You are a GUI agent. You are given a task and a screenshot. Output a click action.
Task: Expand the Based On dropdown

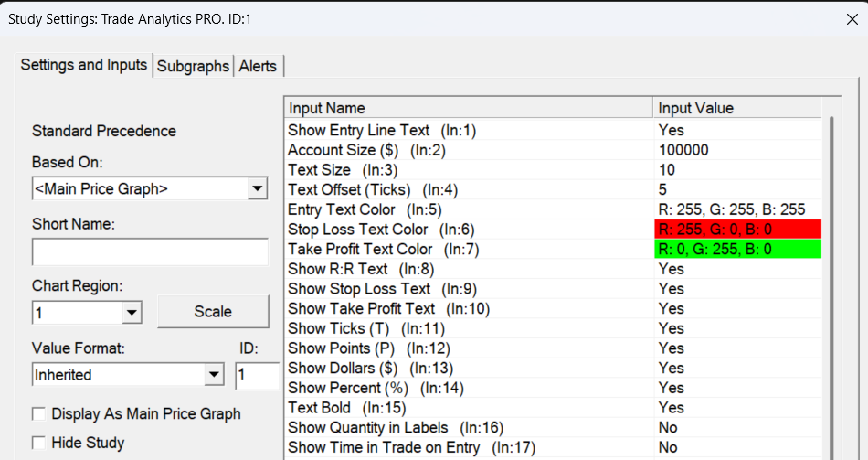(258, 189)
